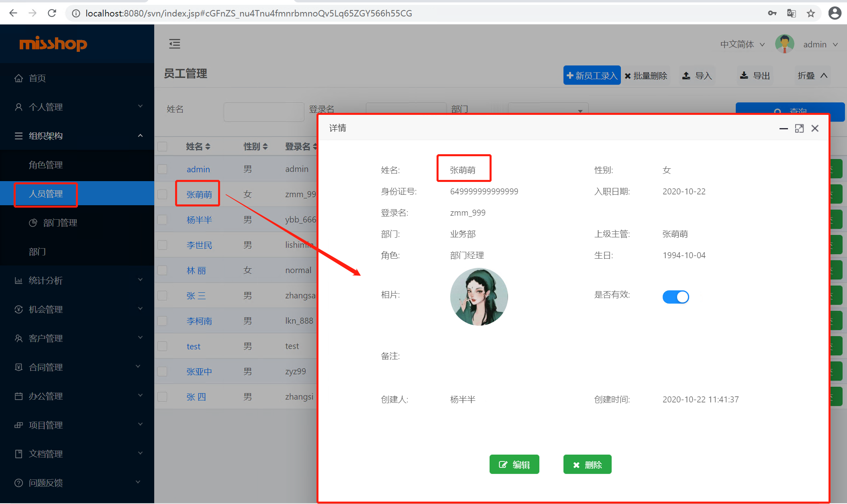Click the sidebar collapse hamburger icon
The width and height of the screenshot is (847, 504).
coord(174,44)
